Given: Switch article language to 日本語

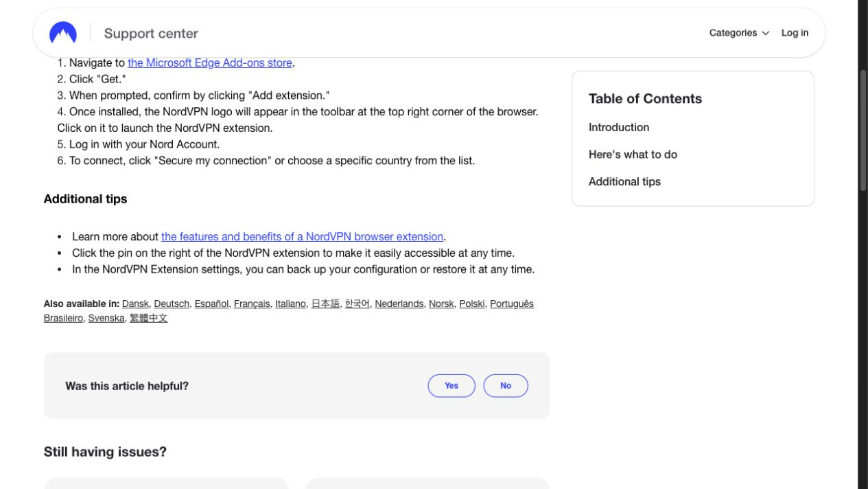Looking at the screenshot, I should tap(325, 304).
